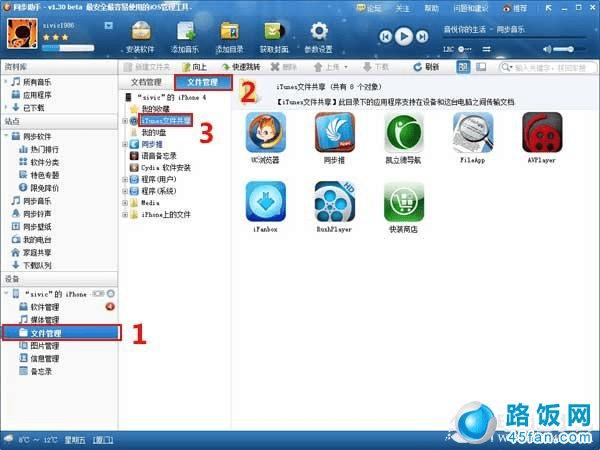Viewport: 600px width, 450px height.
Task: Adjust the volume slider
Action: tap(569, 49)
